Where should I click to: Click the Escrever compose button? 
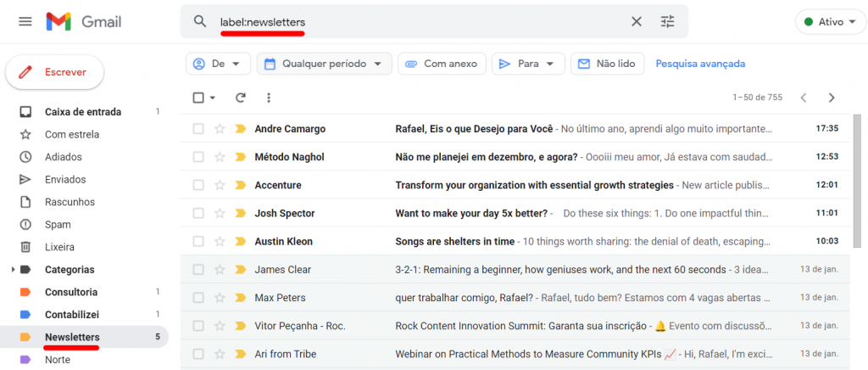55,72
